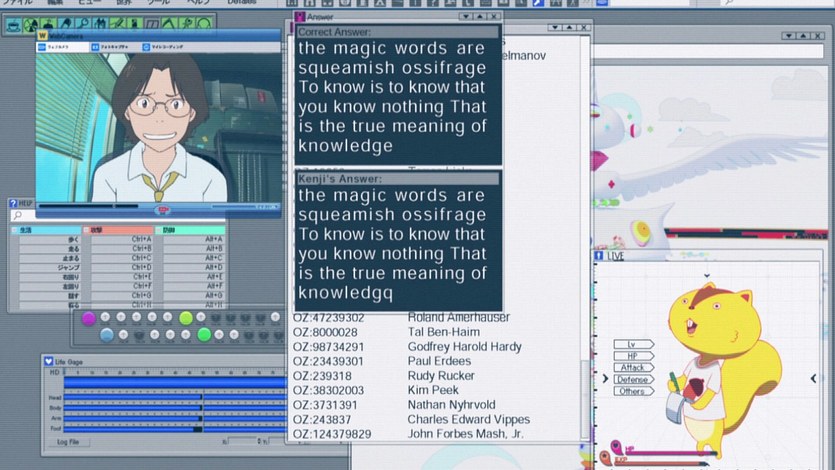Click the WebCamera window title icon
This screenshot has width=835, height=470.
[41, 37]
